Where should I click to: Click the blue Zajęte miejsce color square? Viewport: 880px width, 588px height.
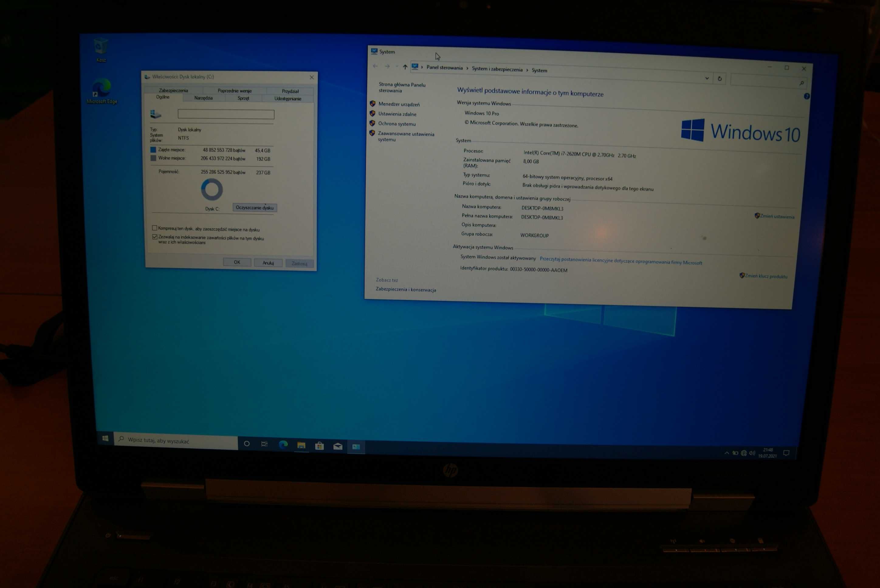click(x=153, y=150)
